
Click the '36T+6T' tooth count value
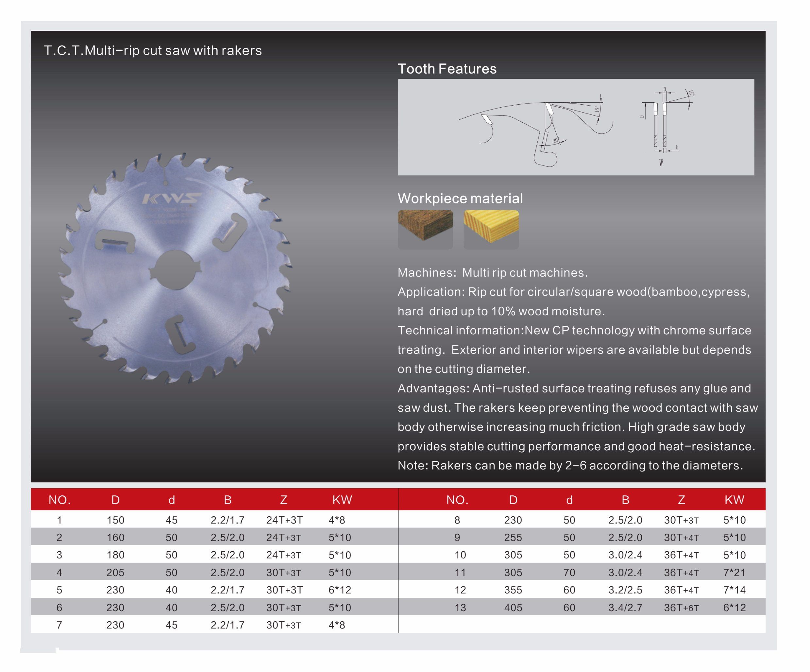click(681, 608)
